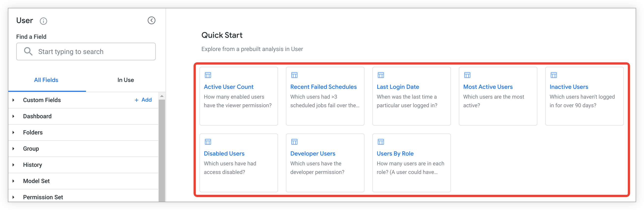
Task: Collapse the field picker panel arrow
Action: click(151, 20)
